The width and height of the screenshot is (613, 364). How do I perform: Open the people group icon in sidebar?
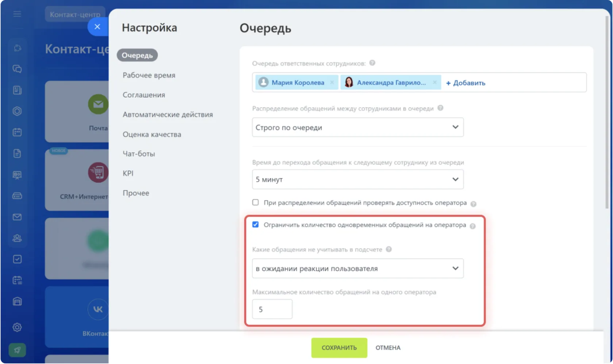(x=17, y=238)
